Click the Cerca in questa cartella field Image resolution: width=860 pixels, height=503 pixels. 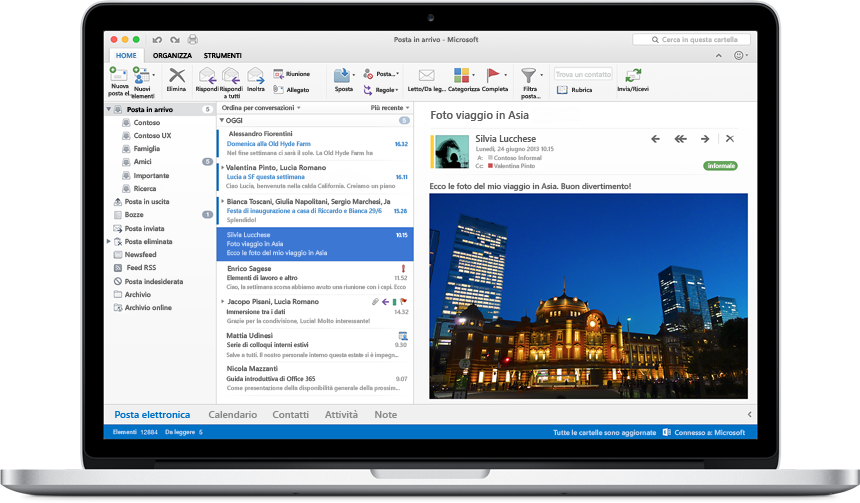point(700,40)
